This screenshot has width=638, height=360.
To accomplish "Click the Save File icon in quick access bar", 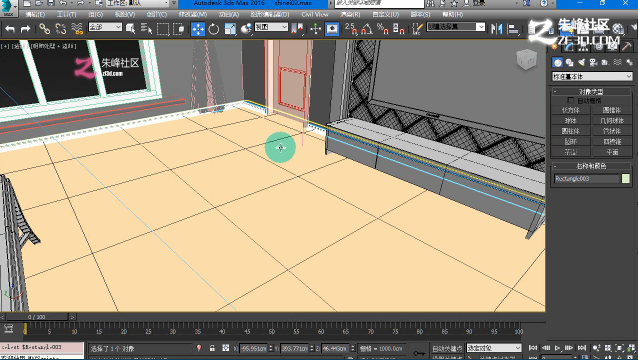I will pyautogui.click(x=51, y=3).
